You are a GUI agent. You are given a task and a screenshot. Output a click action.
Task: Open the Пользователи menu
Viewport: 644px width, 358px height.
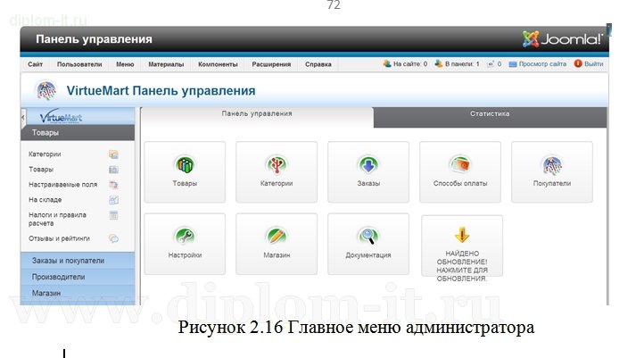79,64
